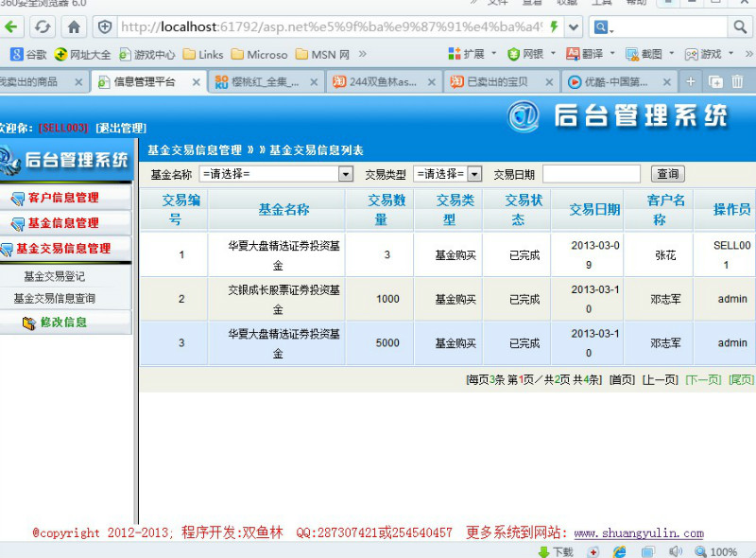Image resolution: width=756 pixels, height=558 pixels.
Task: Switch to the 樱桃红_全集 tab
Action: (265, 82)
